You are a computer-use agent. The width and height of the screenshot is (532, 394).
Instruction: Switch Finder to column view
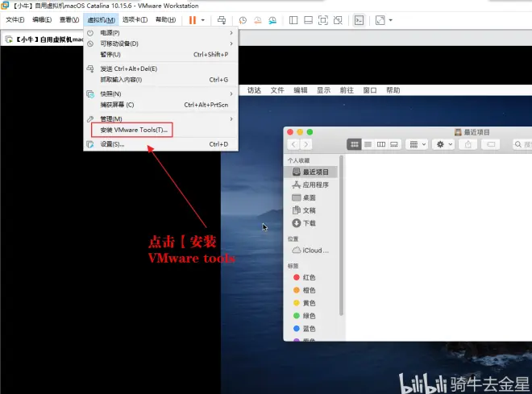381,144
